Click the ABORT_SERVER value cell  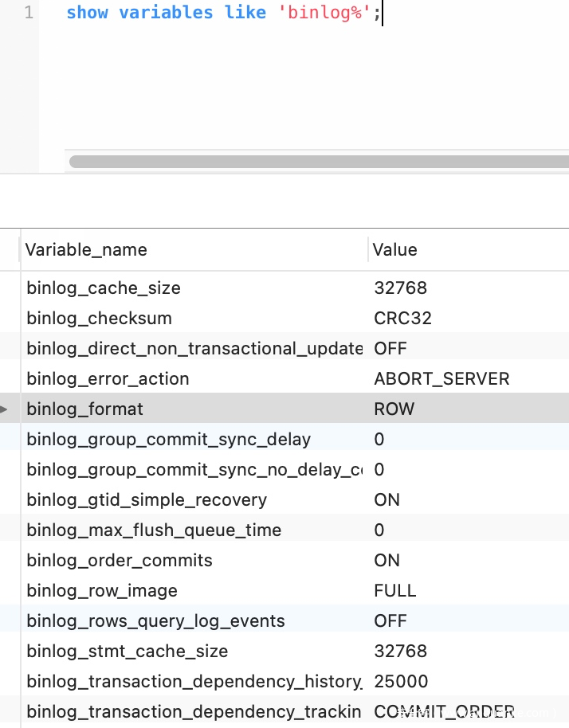point(441,378)
